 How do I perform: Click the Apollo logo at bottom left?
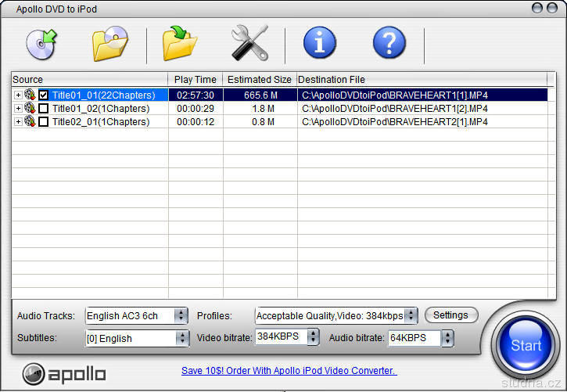[64, 373]
